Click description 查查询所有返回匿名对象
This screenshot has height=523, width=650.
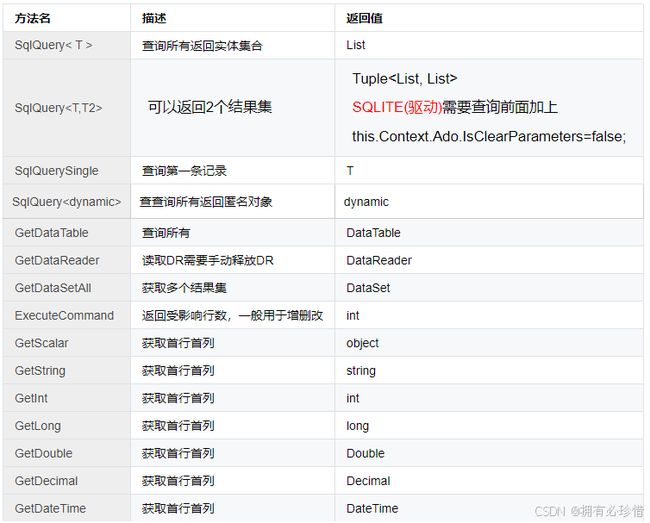point(206,202)
